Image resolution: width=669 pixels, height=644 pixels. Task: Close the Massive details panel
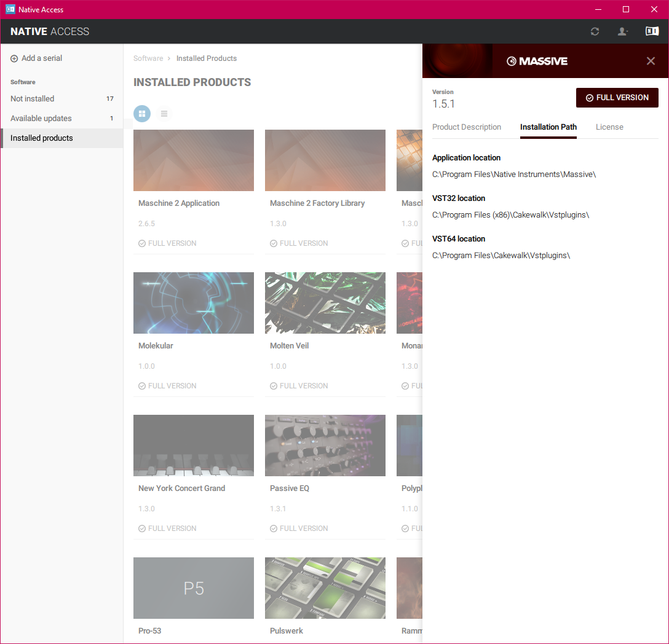point(651,61)
